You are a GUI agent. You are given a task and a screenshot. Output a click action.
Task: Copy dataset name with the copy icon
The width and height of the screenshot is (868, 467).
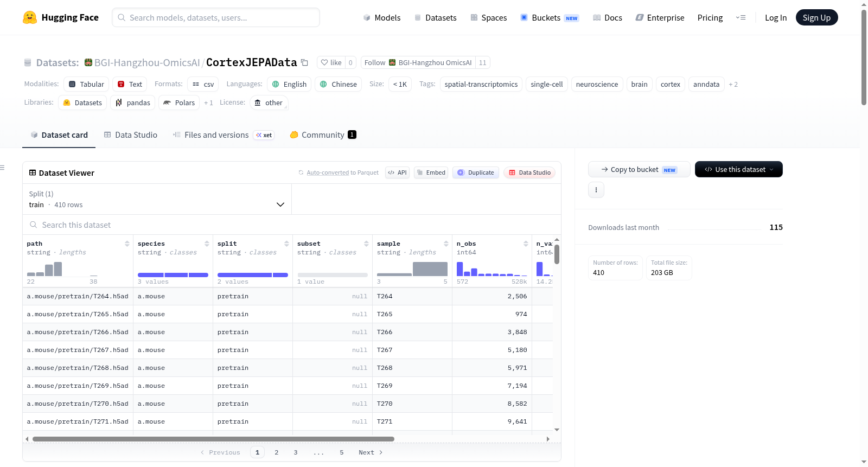[305, 62]
